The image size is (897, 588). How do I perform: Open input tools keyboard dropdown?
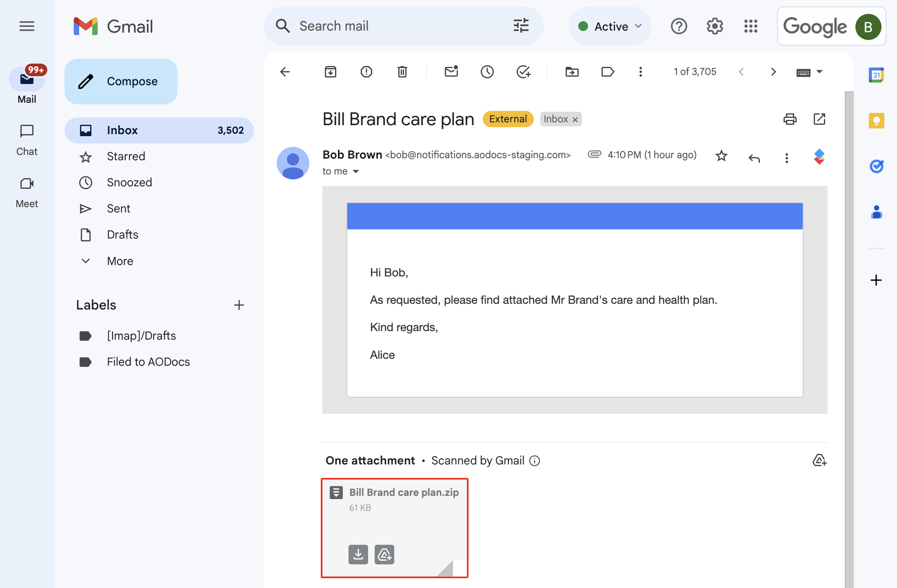point(809,72)
